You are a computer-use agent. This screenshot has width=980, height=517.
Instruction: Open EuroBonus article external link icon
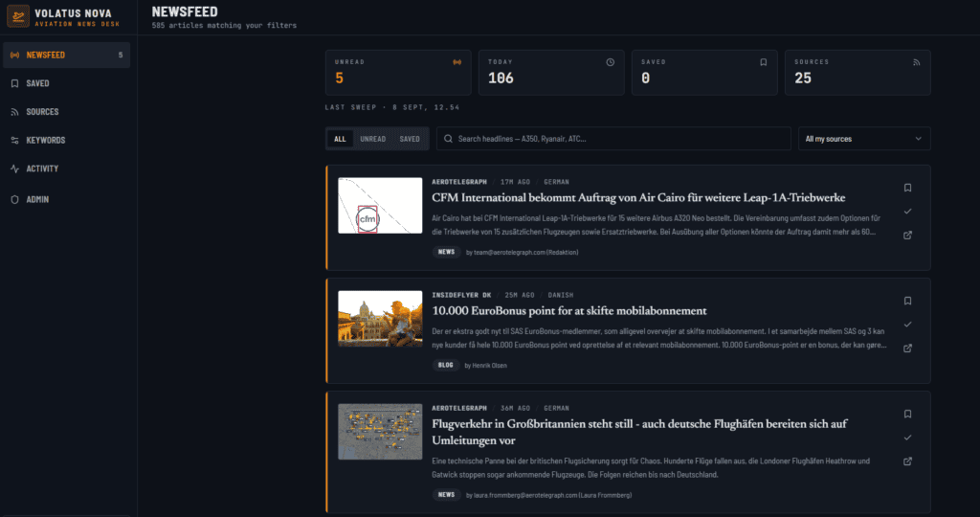point(907,348)
